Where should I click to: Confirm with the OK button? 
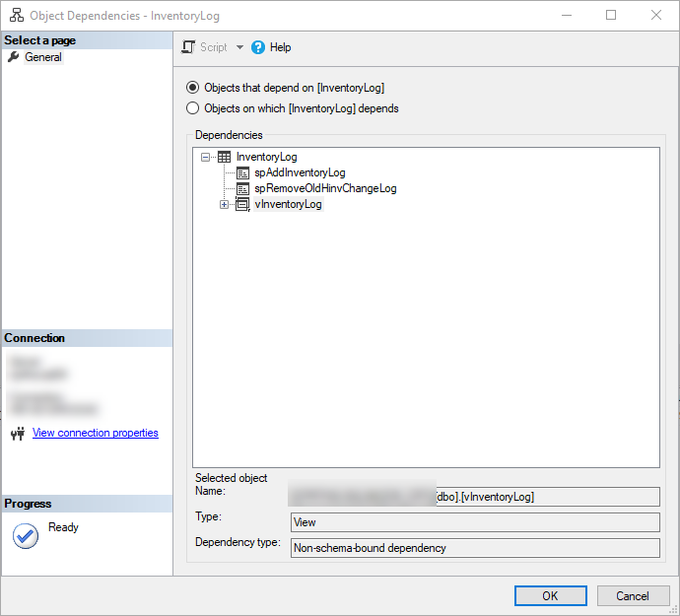click(551, 595)
